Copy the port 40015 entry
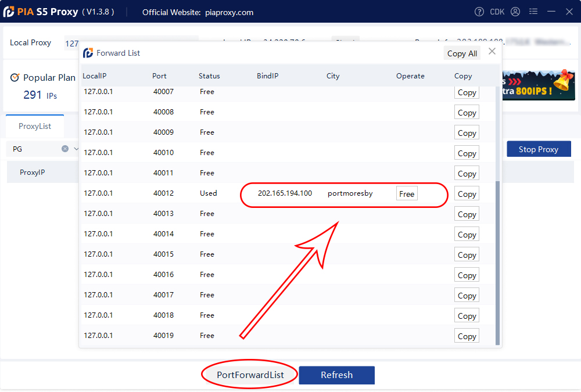Image resolution: width=581 pixels, height=392 pixels. 467,255
